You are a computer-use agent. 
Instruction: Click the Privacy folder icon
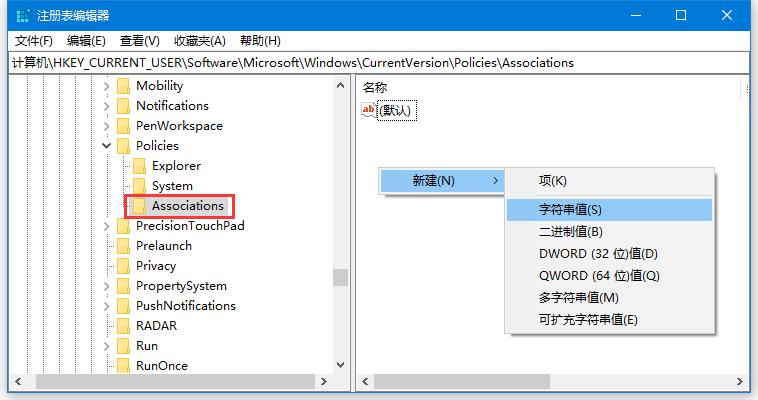coord(124,266)
